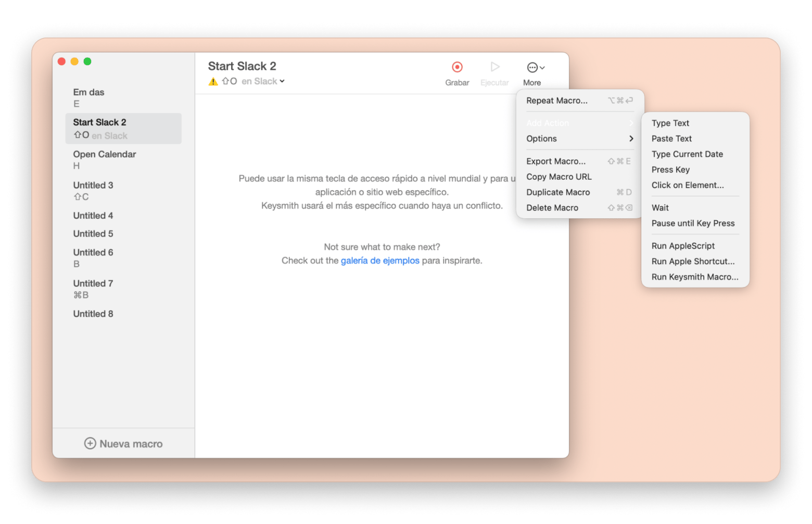Add Pause until Key Press action
This screenshot has height=524, width=812.
point(695,223)
